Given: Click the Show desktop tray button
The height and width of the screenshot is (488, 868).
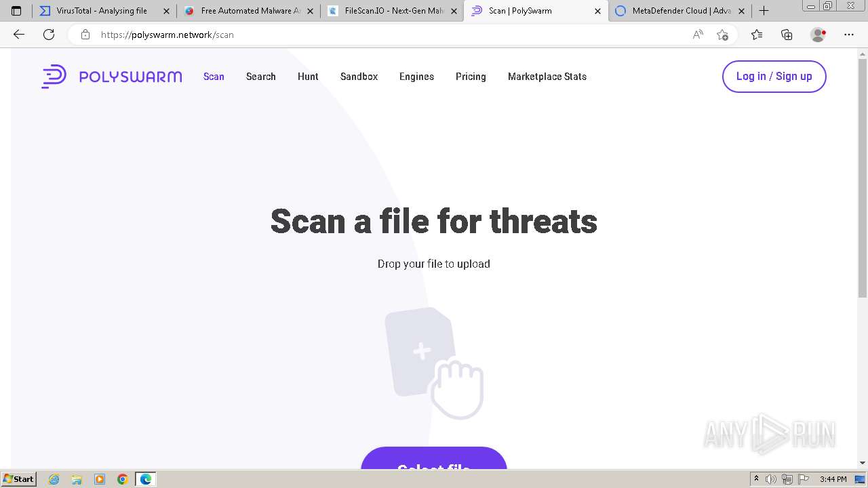Looking at the screenshot, I should pos(861,479).
